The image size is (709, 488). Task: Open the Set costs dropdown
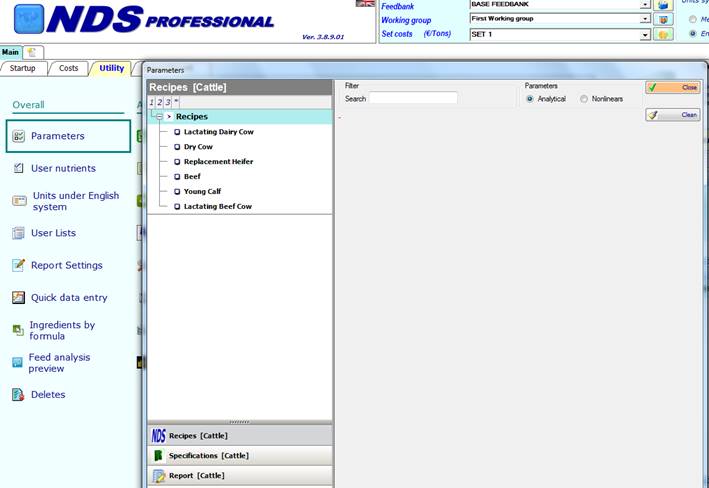tap(645, 34)
